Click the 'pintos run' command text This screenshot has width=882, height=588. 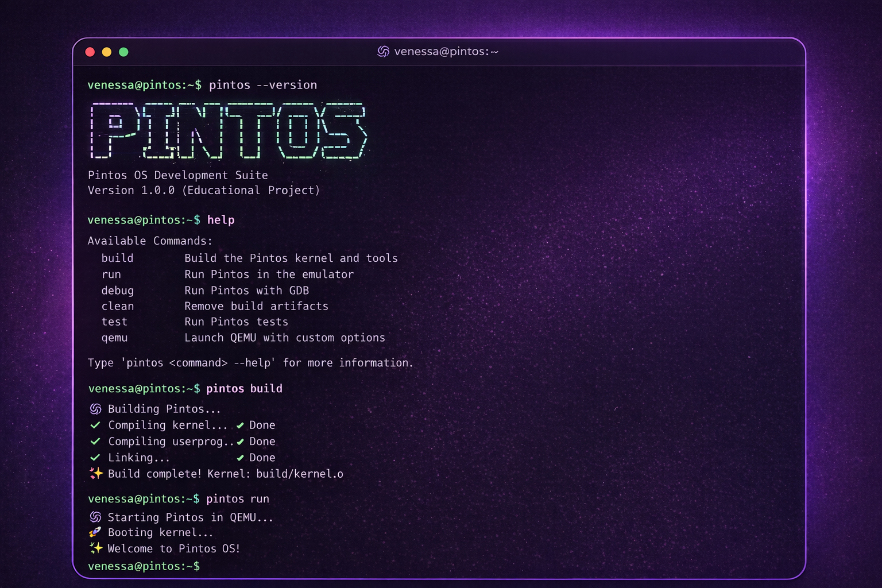click(x=238, y=499)
